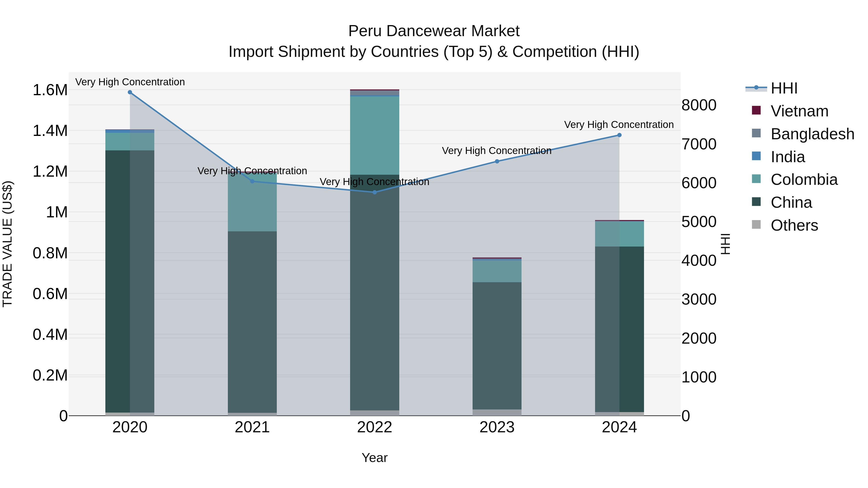Click the 2022 x-axis label
The height and width of the screenshot is (488, 868).
(375, 428)
